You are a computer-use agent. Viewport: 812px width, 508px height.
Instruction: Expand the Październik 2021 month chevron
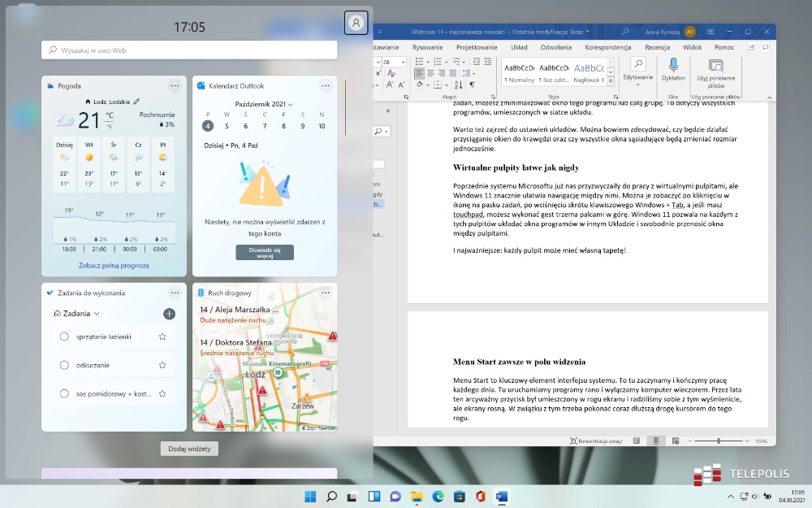pos(290,105)
